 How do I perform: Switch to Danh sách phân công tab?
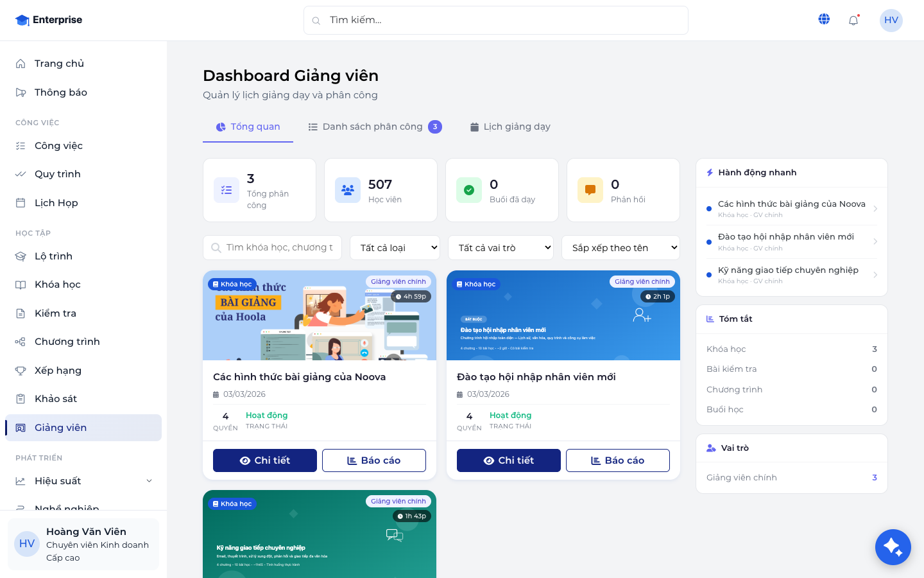click(x=375, y=127)
